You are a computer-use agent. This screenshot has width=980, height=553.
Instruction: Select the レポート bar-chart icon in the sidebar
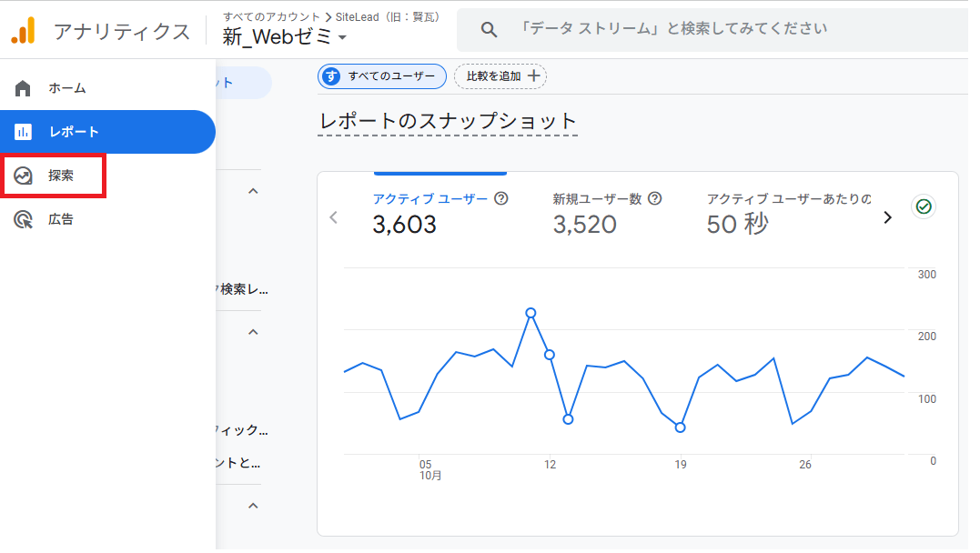click(x=21, y=131)
